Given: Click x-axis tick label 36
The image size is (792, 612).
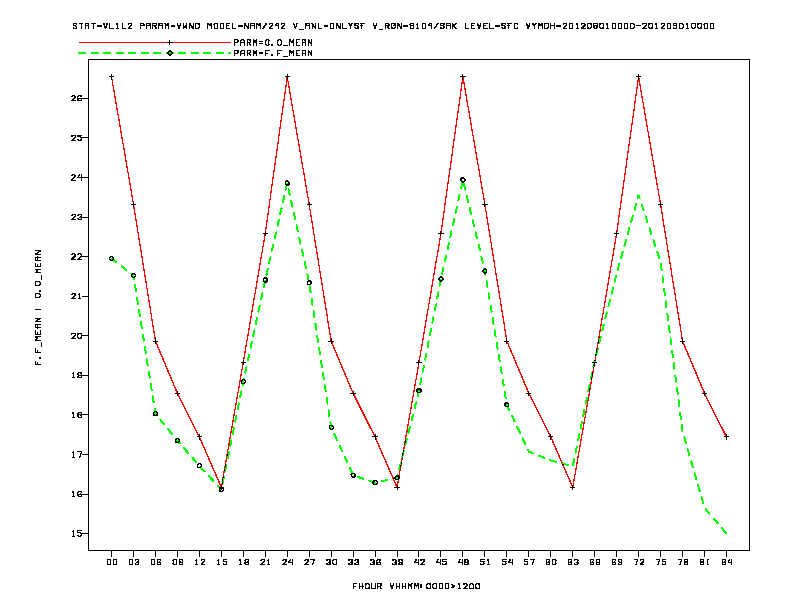Looking at the screenshot, I should 375,562.
